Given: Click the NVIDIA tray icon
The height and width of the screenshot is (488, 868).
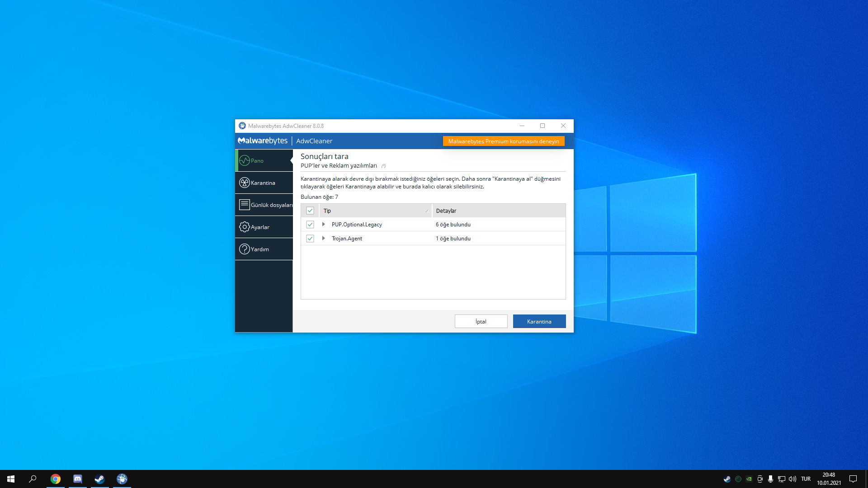Looking at the screenshot, I should pos(749,479).
